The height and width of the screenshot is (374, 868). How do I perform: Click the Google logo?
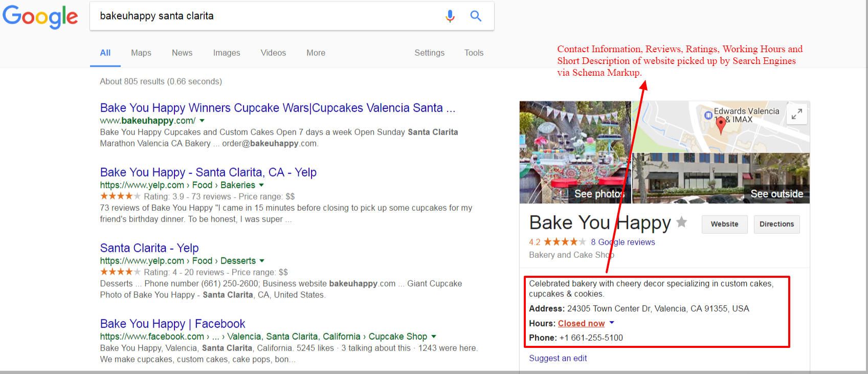[40, 17]
